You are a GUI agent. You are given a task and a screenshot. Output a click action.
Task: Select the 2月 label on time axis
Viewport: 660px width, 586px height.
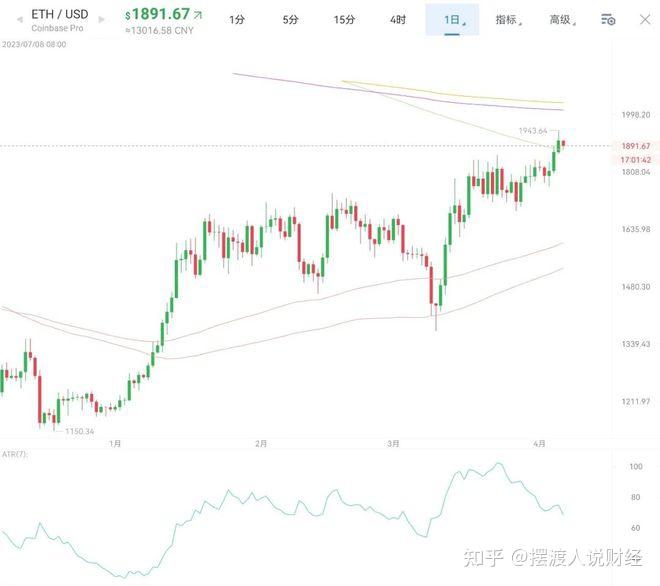click(x=261, y=443)
